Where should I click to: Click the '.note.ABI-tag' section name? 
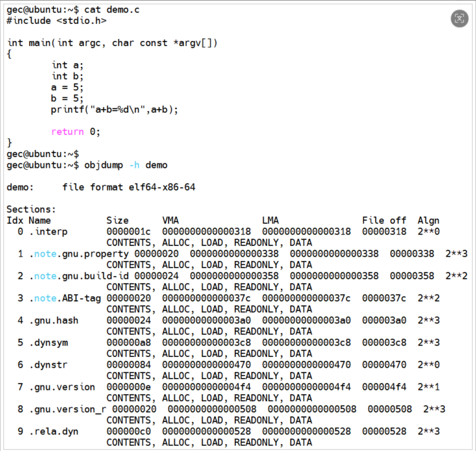coord(65,298)
